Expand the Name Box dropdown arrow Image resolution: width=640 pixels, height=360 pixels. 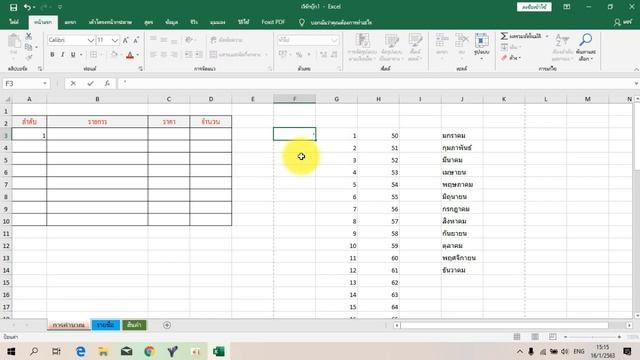(x=44, y=83)
